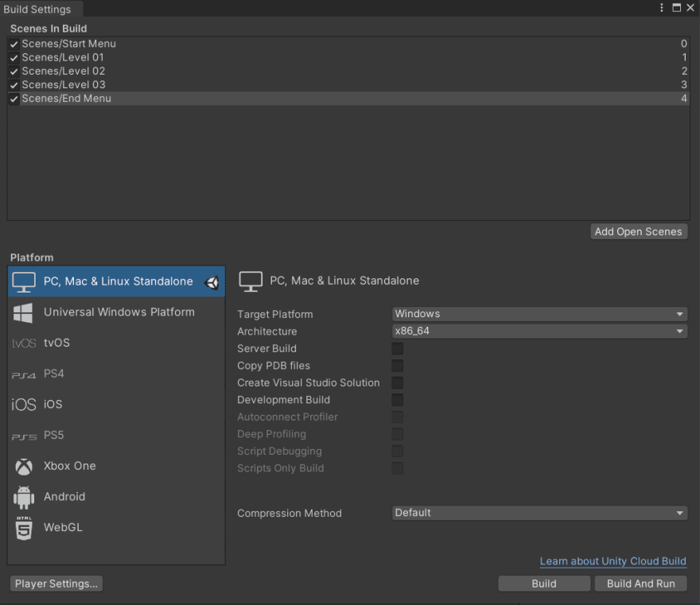Select Universal Windows Platform entry
Screen dimensions: 700x605
[x=116, y=312]
